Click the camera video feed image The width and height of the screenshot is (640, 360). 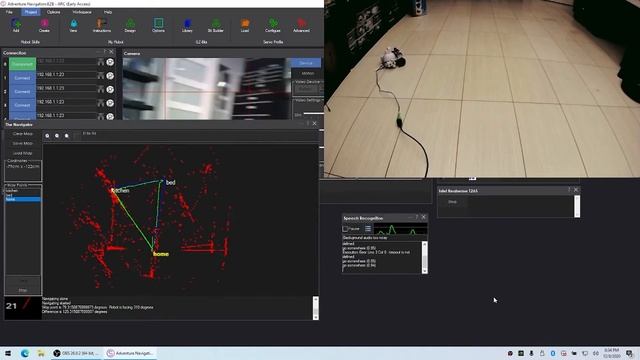(207, 89)
